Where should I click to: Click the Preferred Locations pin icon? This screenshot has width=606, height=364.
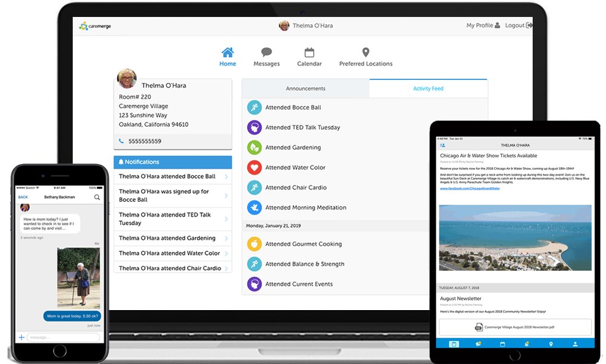point(365,52)
